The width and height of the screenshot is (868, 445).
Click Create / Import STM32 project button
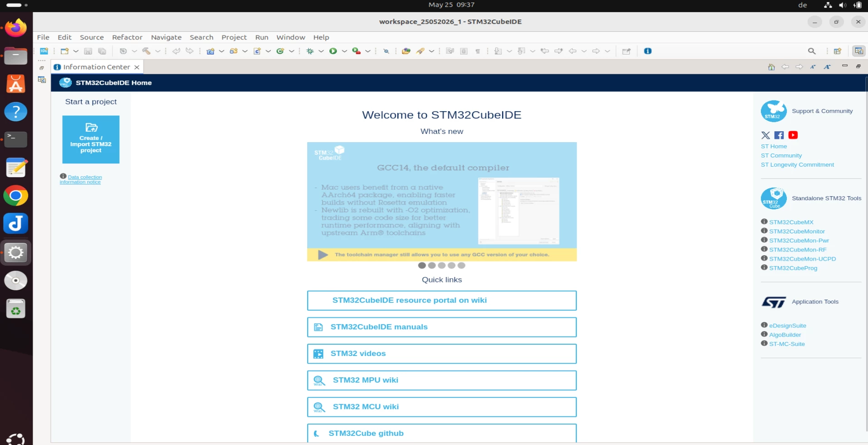pos(91,139)
